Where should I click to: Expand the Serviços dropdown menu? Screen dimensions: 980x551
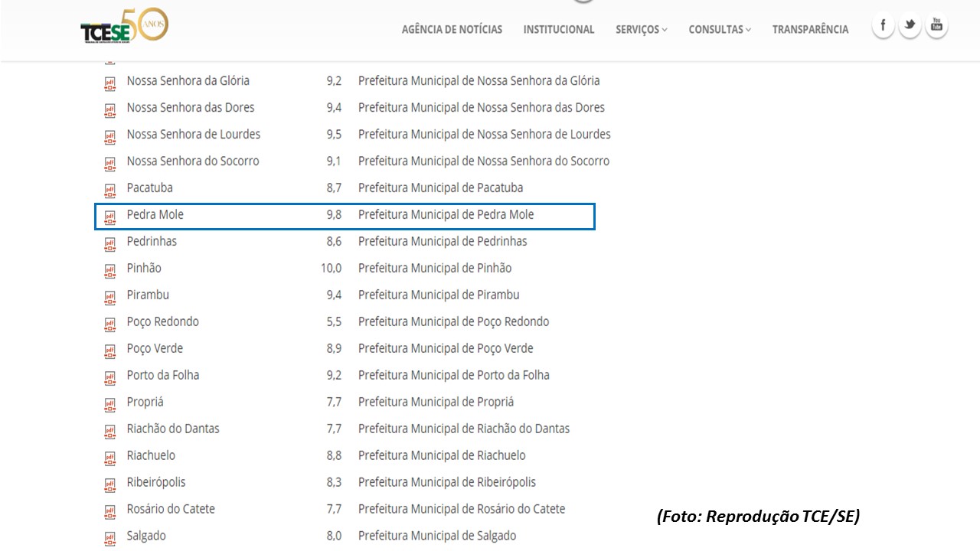coord(641,29)
